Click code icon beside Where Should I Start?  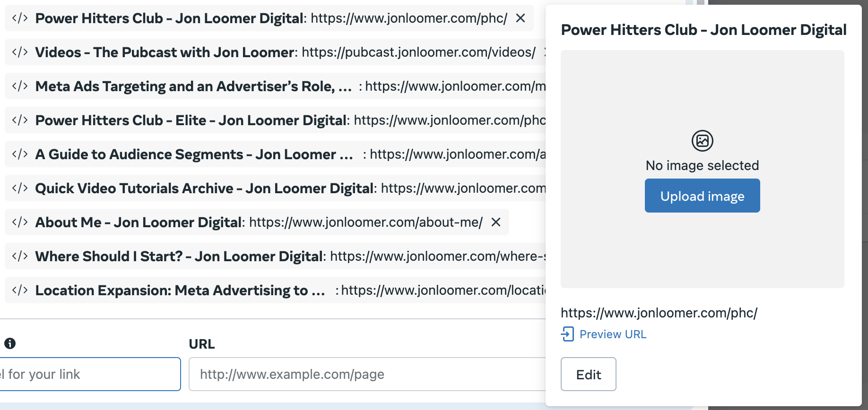tap(20, 256)
